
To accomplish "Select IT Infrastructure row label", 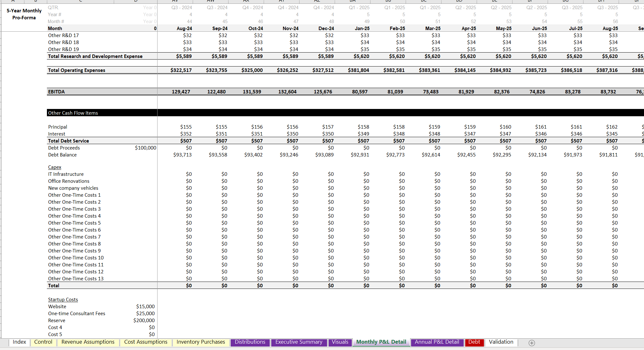I will tap(66, 174).
